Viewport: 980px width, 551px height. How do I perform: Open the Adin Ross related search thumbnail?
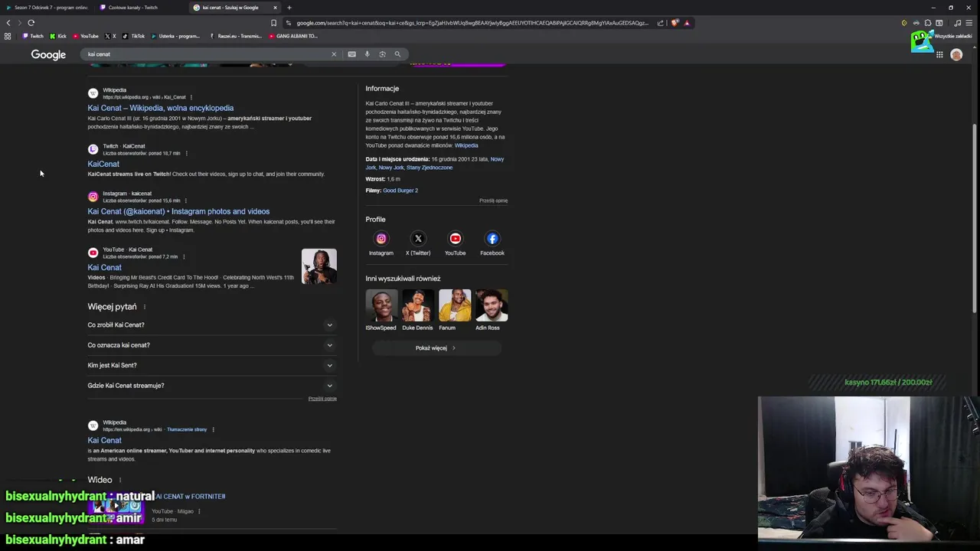coord(491,305)
